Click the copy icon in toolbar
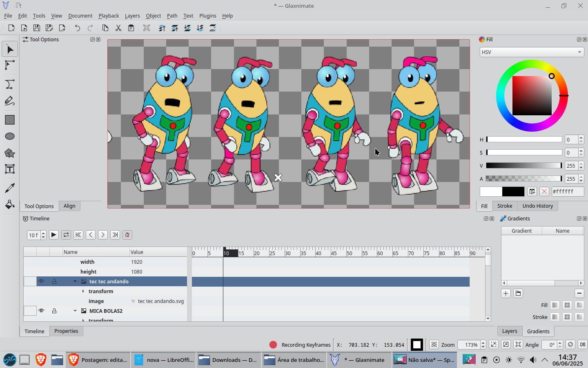 coord(105,28)
